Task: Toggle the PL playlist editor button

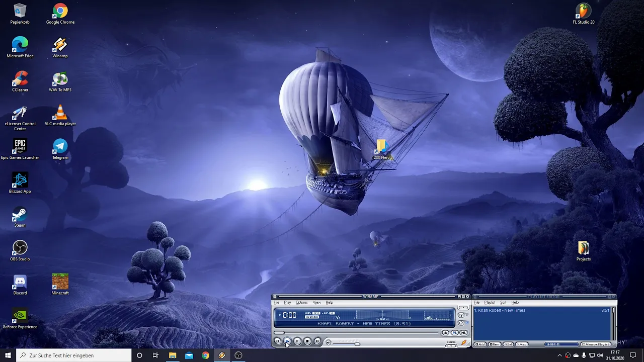Action: [454, 333]
